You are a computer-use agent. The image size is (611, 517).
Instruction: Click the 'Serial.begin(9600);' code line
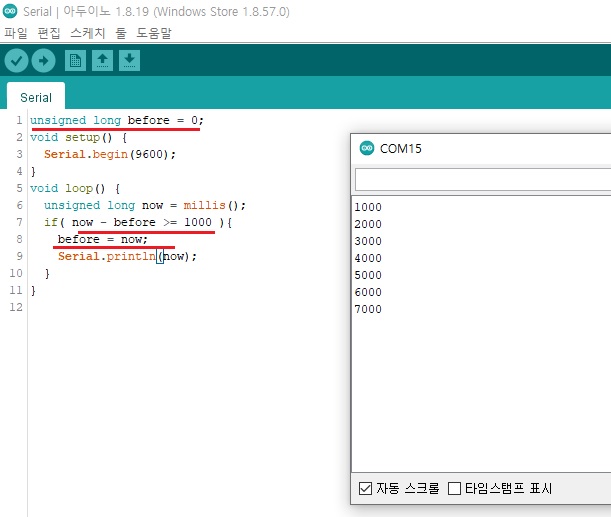pyautogui.click(x=110, y=154)
